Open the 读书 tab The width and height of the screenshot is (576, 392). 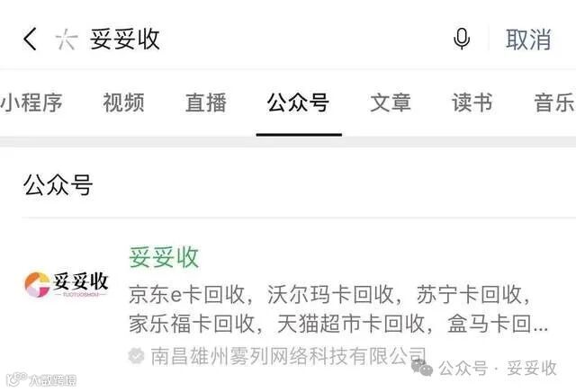472,102
